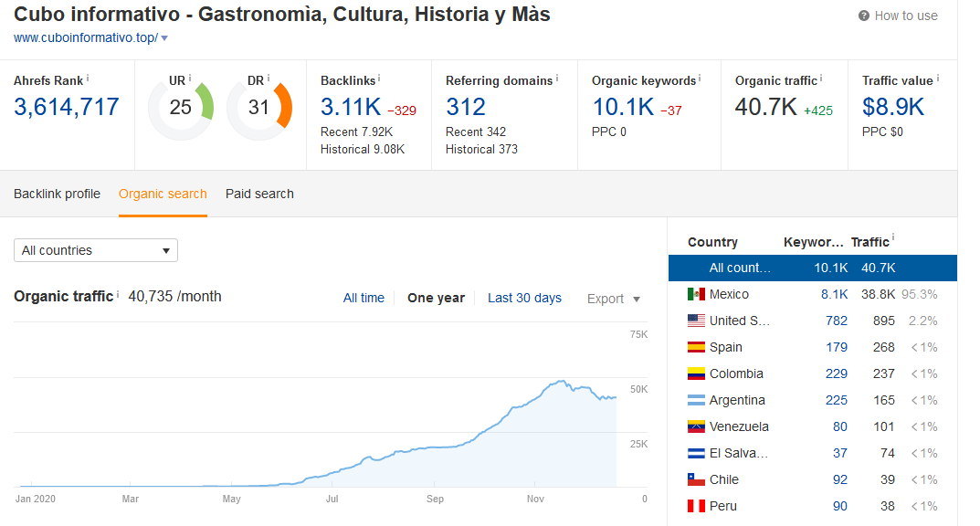980x526 pixels.
Task: Switch to the Backlink profile tab
Action: click(57, 194)
